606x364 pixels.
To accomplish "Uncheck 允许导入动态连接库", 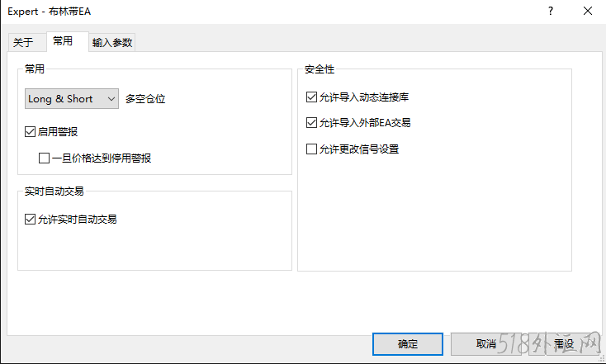I will pos(311,97).
